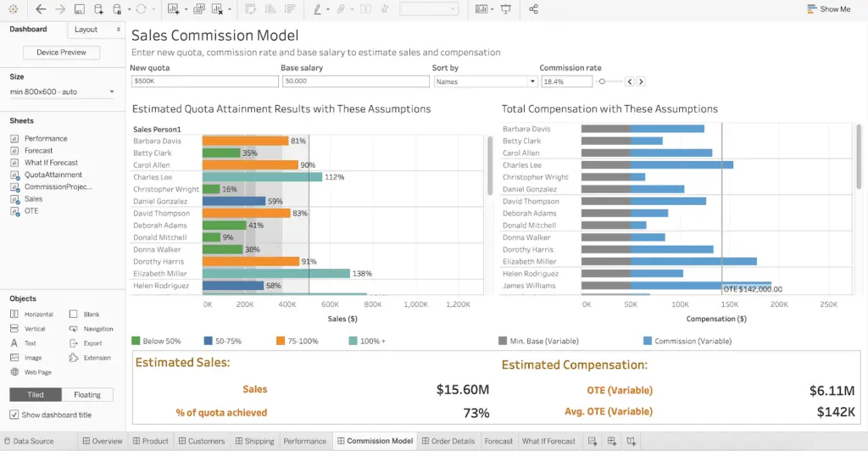
Task: Expand the dashboard Size dropdown
Action: click(63, 92)
